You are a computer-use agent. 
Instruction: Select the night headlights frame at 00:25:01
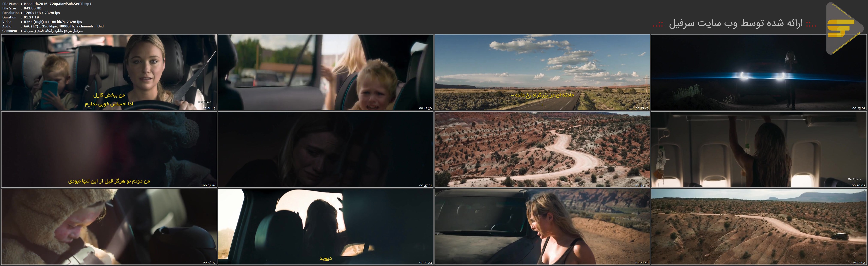(x=759, y=72)
